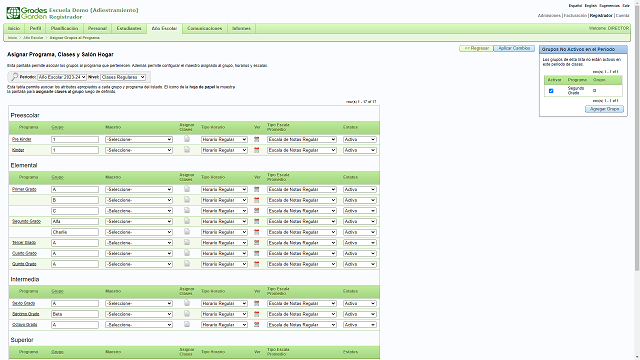Image resolution: width=640 pixels, height=360 pixels.
Task: Open the Comunicaciones tab
Action: point(204,28)
